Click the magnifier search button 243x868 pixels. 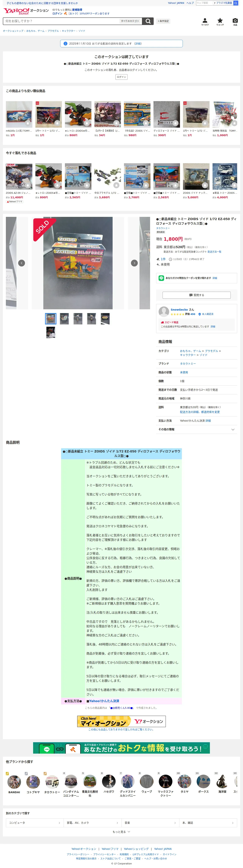pos(148,21)
